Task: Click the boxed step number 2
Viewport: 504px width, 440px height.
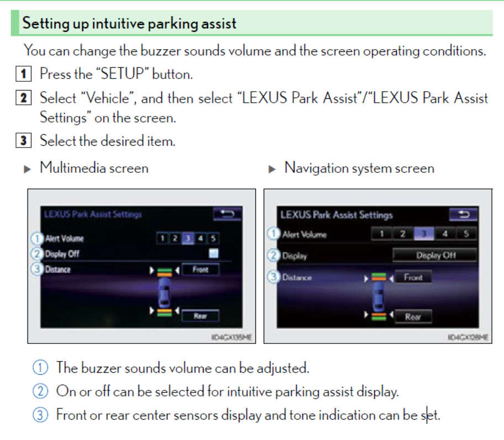Action: tap(23, 99)
